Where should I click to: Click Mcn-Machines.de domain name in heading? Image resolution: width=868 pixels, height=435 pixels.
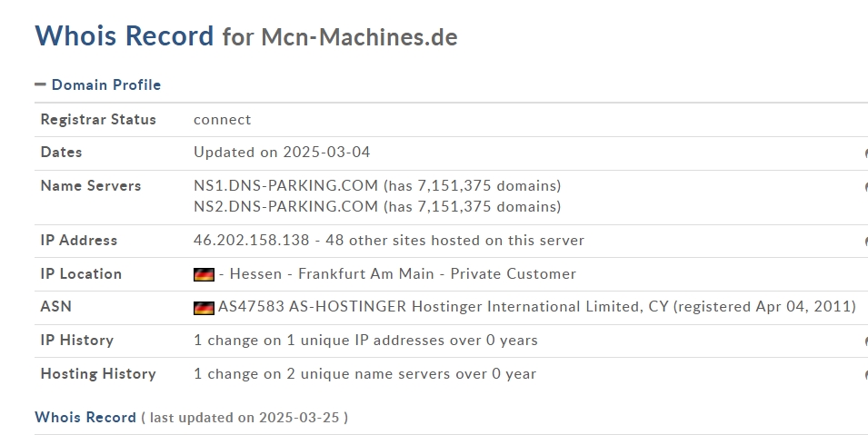(359, 37)
